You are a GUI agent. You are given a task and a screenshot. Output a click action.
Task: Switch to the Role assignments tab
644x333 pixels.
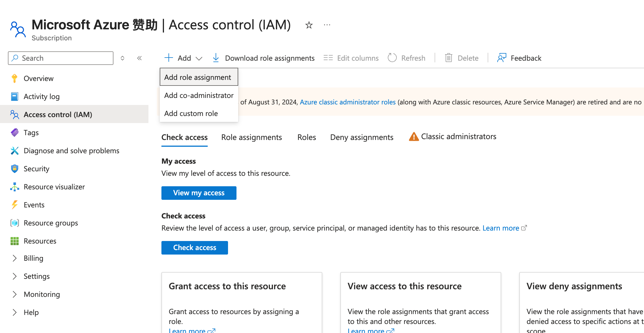[251, 137]
